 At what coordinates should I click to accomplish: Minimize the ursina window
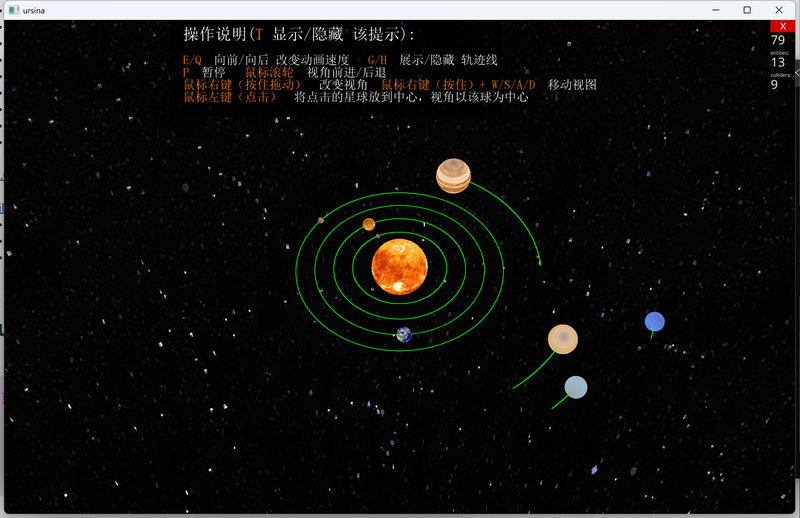716,10
